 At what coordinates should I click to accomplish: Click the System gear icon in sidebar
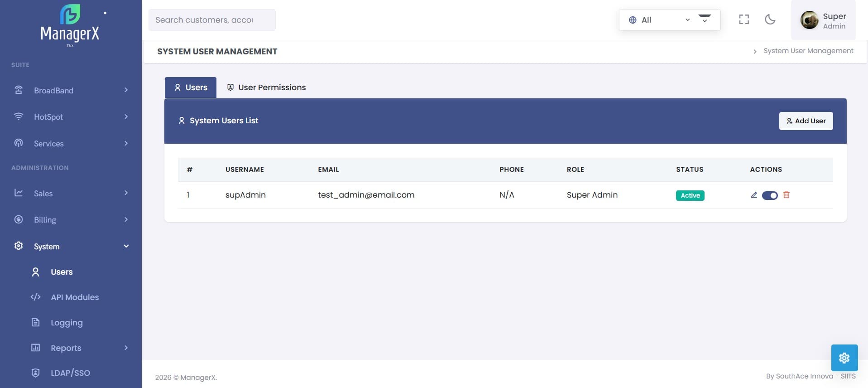click(19, 246)
